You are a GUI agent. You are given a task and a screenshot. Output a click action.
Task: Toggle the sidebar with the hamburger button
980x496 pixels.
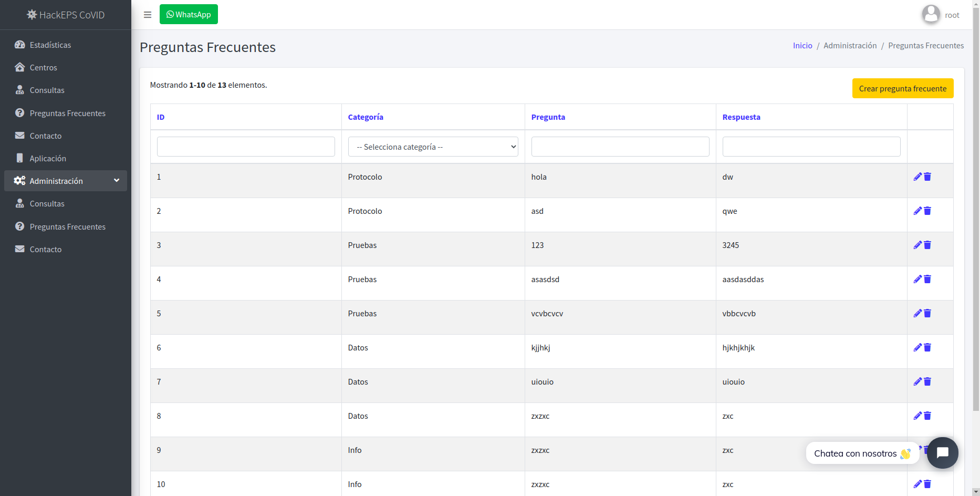[148, 15]
